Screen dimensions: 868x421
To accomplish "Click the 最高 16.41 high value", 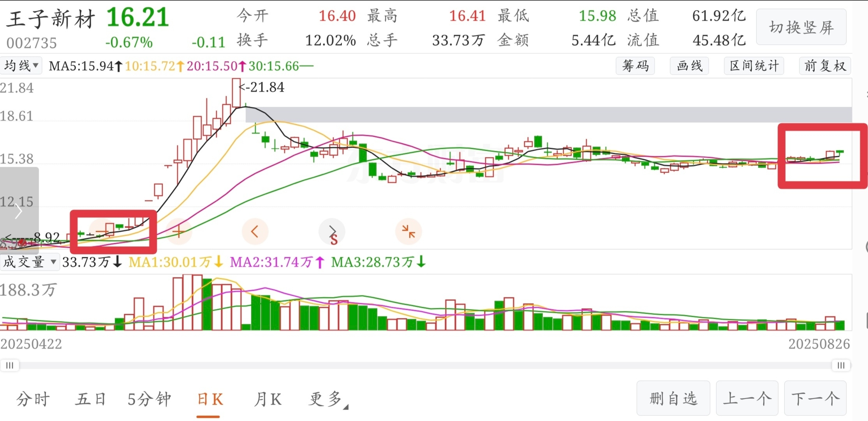I will [x=467, y=16].
